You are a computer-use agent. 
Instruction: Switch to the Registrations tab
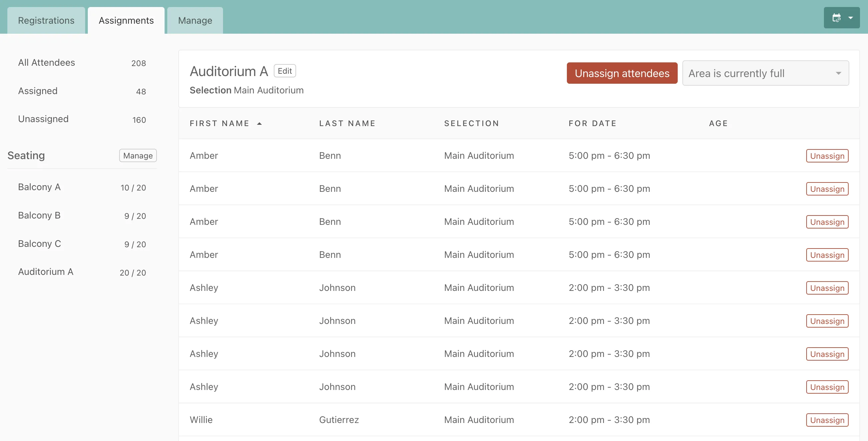coord(46,20)
